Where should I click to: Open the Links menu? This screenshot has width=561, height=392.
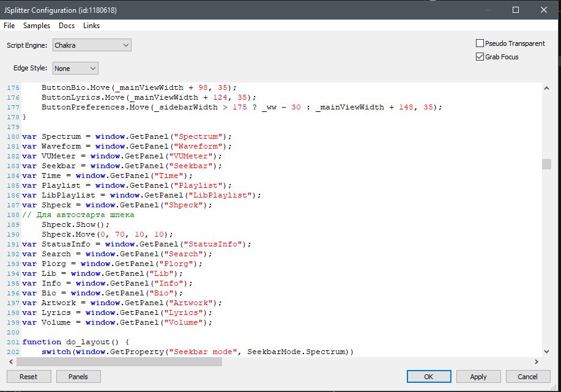coord(91,26)
